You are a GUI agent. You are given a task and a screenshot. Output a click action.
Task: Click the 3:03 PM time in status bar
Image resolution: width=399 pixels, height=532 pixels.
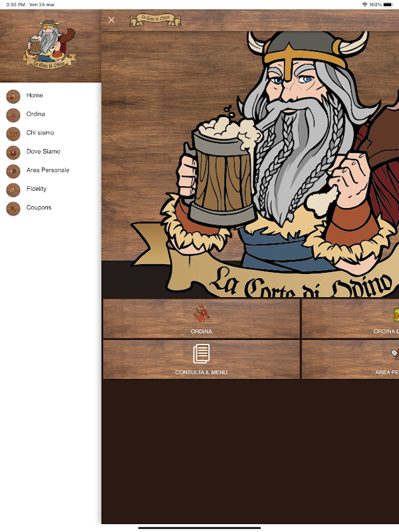point(15,5)
